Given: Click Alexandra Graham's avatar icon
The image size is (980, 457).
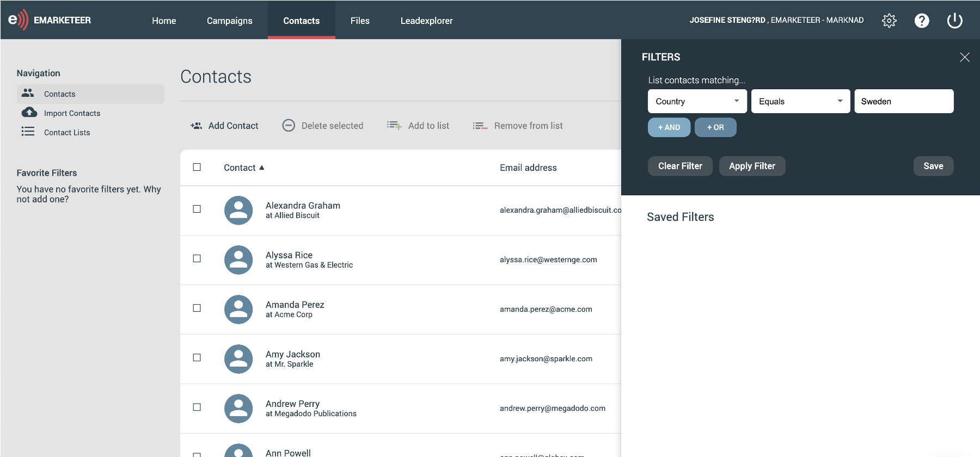Looking at the screenshot, I should click(238, 211).
